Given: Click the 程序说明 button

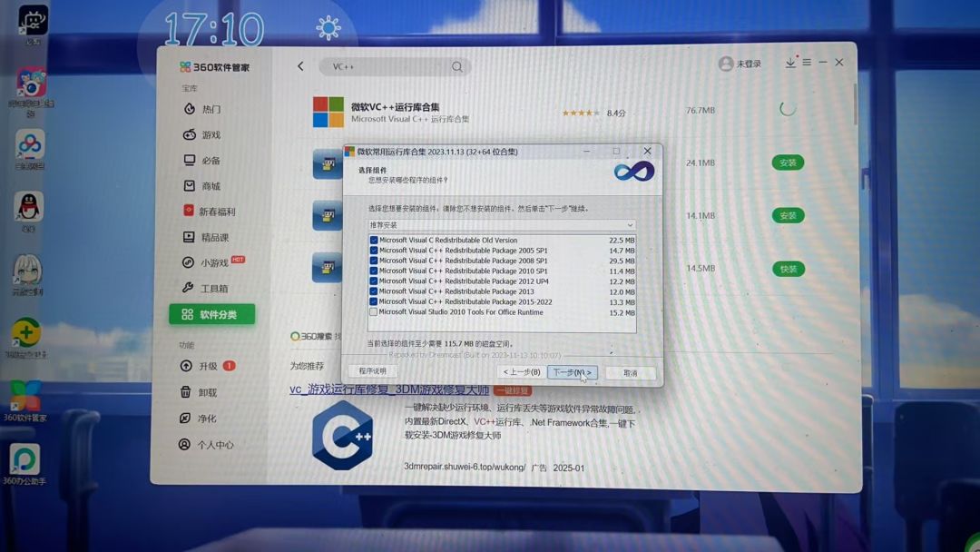Looking at the screenshot, I should point(373,371).
